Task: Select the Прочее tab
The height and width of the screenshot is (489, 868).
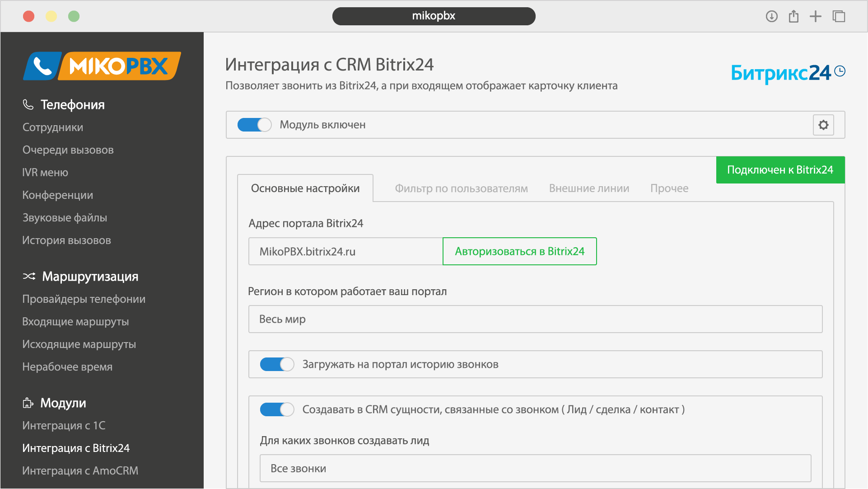Action: (x=669, y=188)
